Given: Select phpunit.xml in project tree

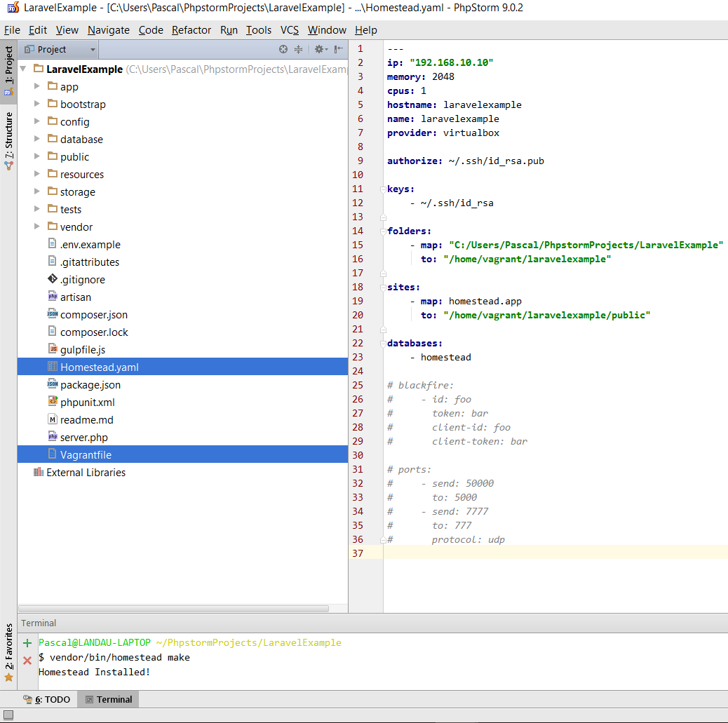Looking at the screenshot, I should click(182, 402).
